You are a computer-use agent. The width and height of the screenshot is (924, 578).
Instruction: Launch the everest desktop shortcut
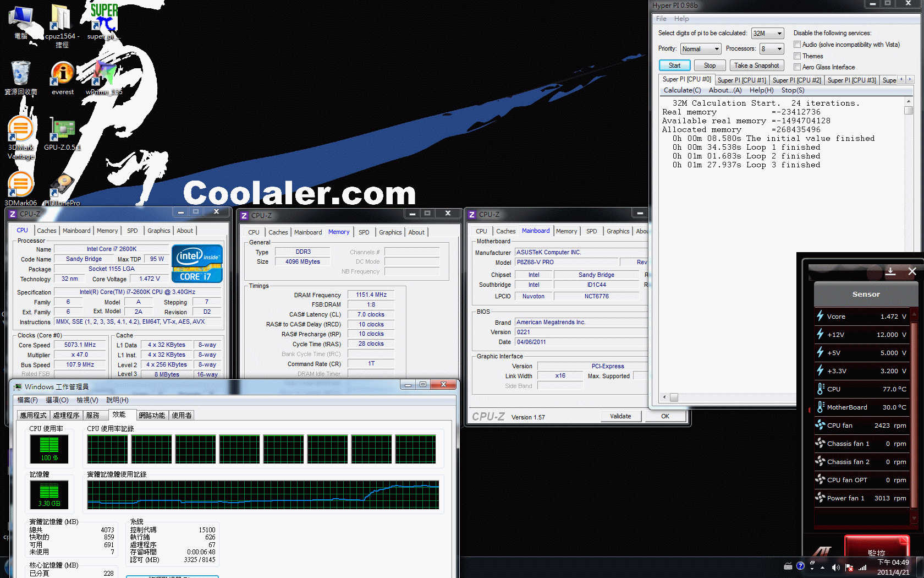point(63,78)
